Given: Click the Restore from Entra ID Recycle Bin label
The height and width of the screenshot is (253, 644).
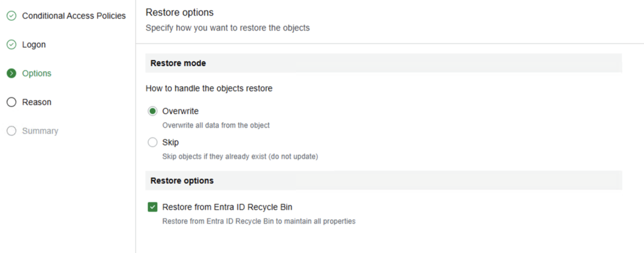Looking at the screenshot, I should pos(227,207).
